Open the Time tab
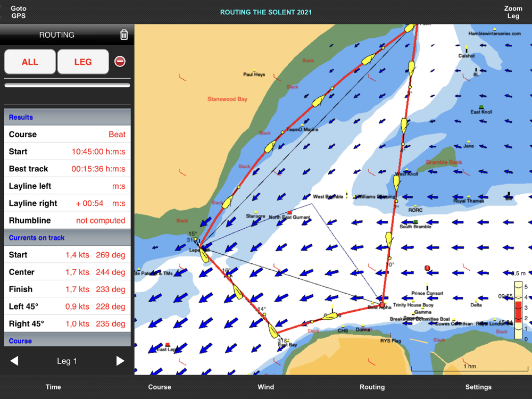Image resolution: width=532 pixels, height=399 pixels. tap(53, 387)
